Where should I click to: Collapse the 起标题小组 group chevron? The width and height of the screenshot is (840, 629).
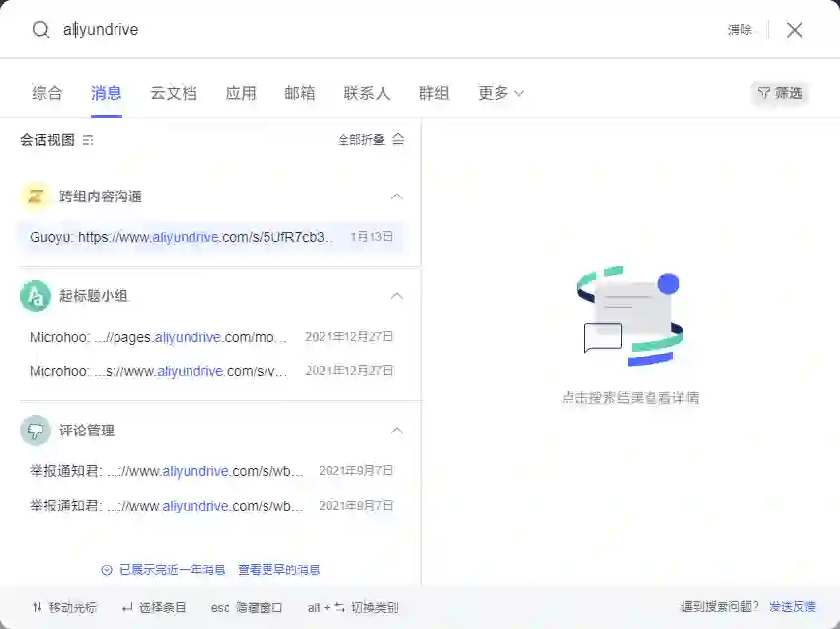pyautogui.click(x=397, y=296)
